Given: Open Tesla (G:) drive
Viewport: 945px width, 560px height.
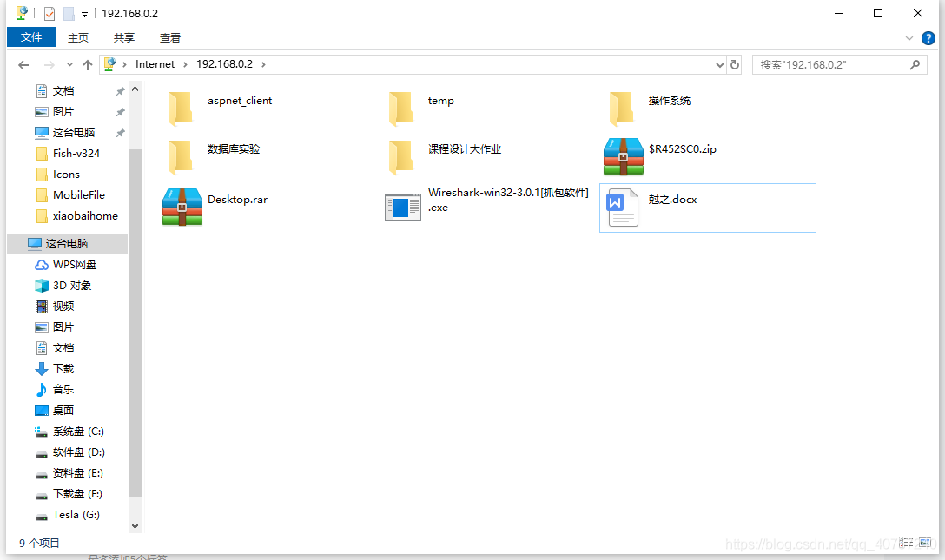Looking at the screenshot, I should tap(68, 515).
